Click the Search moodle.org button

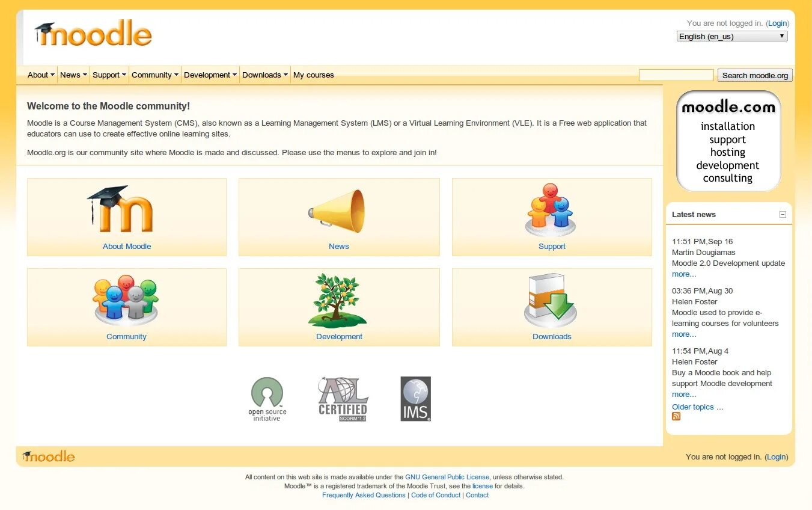point(755,75)
